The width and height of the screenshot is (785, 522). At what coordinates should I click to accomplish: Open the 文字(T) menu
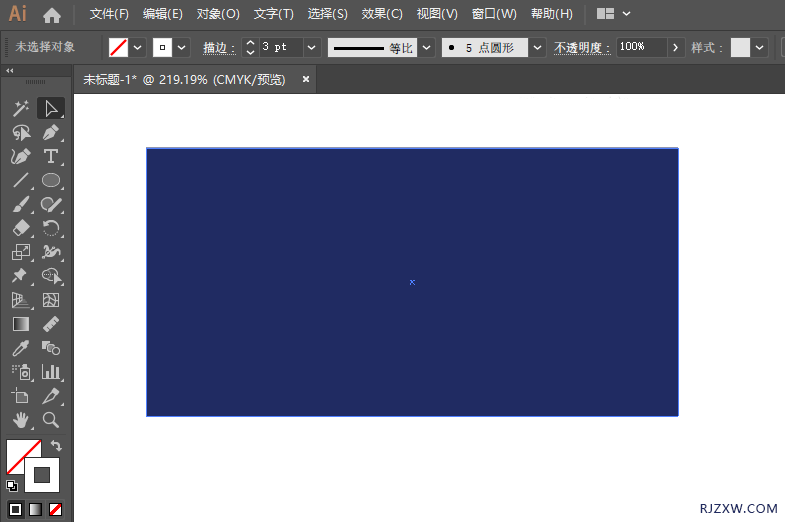[x=273, y=14]
